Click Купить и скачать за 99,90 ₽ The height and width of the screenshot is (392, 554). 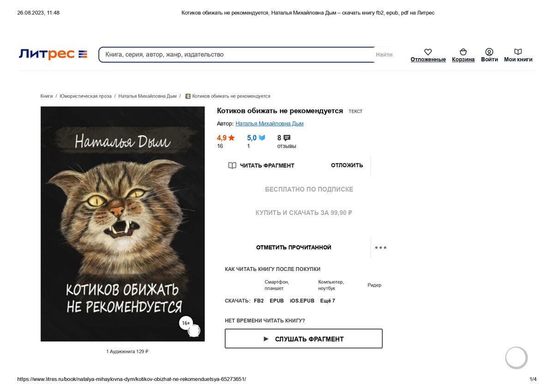tap(304, 213)
